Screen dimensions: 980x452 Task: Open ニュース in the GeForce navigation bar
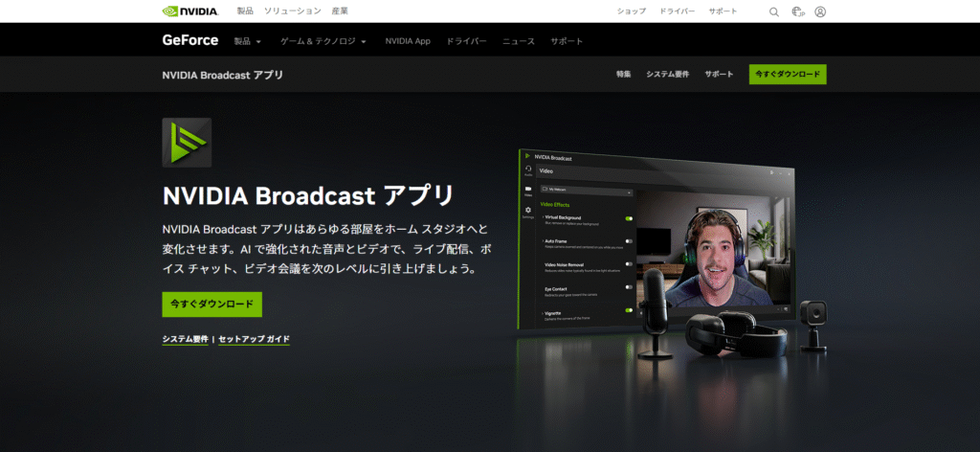click(519, 41)
